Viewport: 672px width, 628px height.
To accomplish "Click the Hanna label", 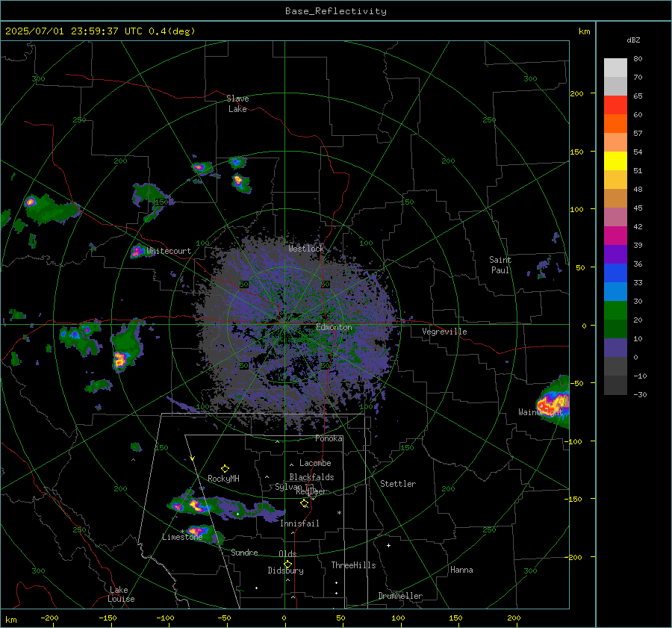I will pos(461,570).
